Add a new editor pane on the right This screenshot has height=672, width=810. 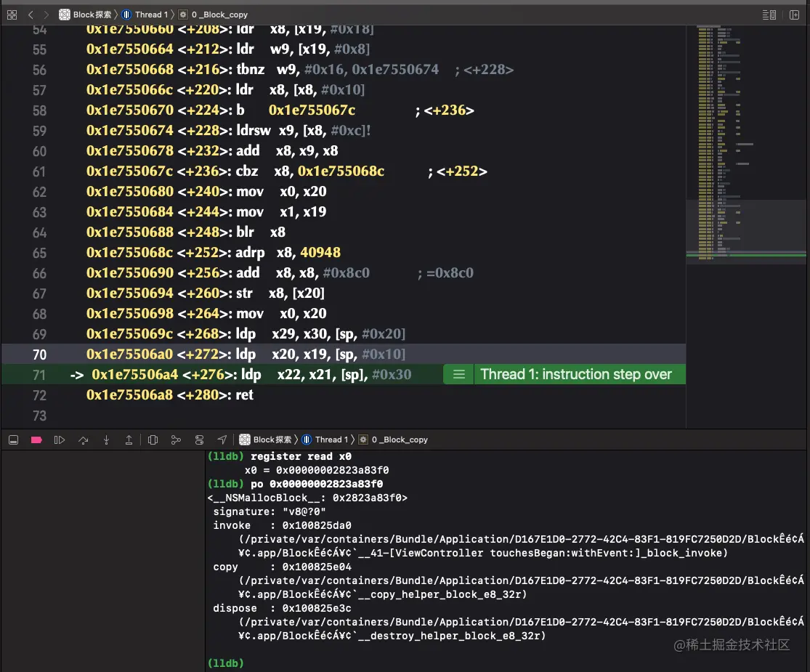(795, 15)
